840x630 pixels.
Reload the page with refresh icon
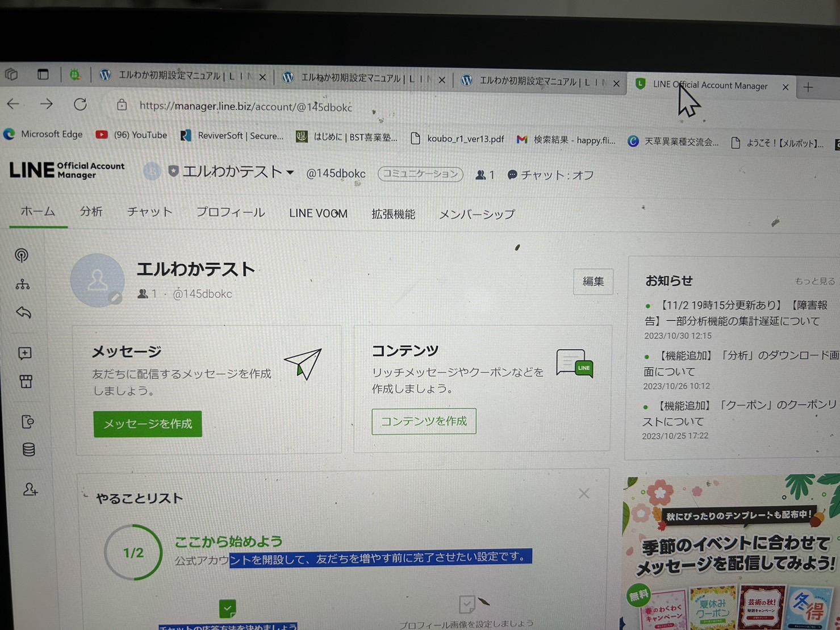click(x=80, y=105)
